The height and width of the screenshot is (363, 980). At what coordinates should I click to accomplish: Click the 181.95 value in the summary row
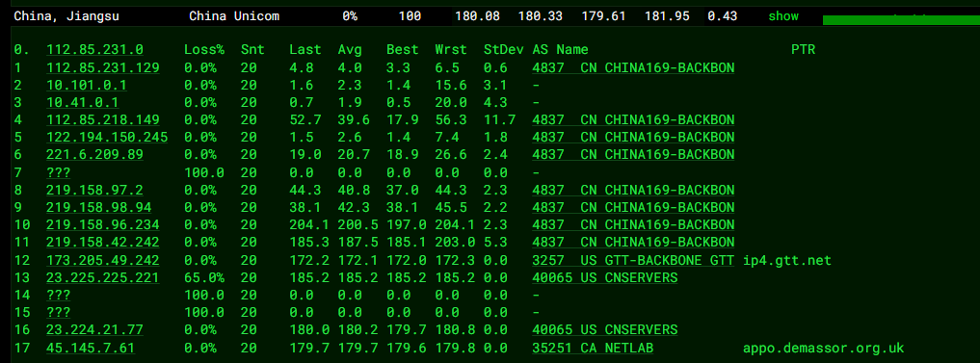667,16
